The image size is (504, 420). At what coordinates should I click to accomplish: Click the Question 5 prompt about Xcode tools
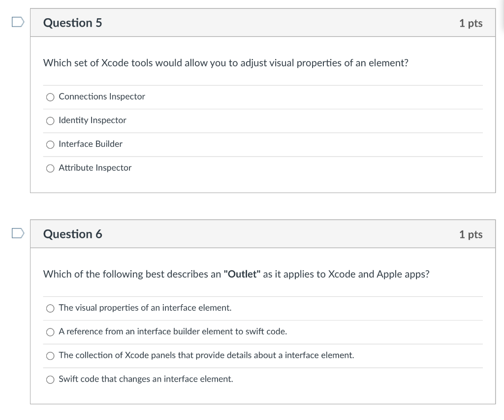225,63
